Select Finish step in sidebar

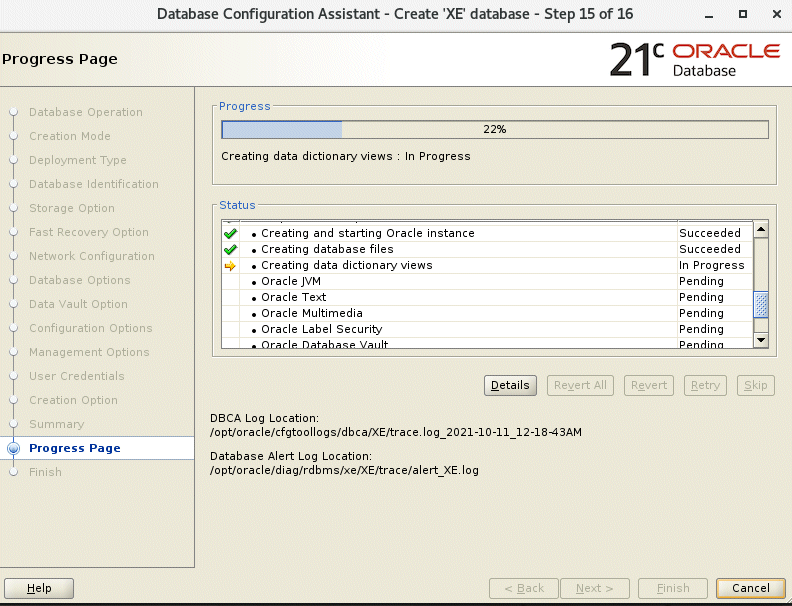[x=45, y=472]
